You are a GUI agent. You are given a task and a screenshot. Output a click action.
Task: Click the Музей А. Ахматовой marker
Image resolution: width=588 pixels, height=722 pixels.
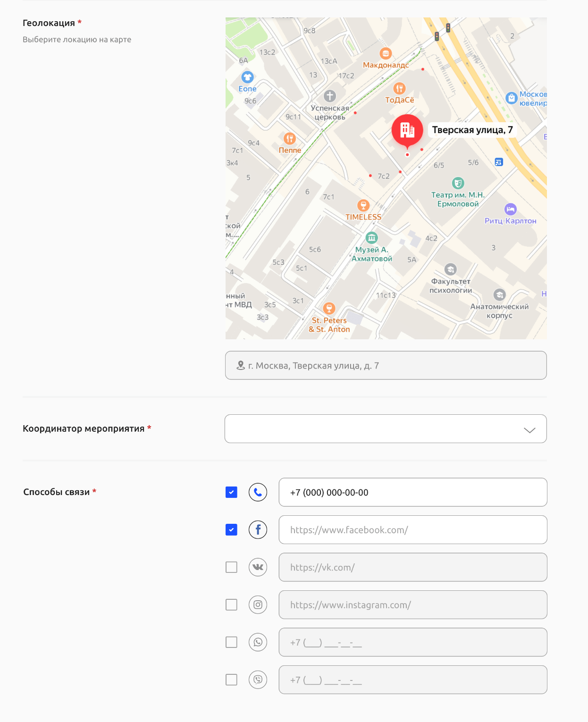point(372,238)
